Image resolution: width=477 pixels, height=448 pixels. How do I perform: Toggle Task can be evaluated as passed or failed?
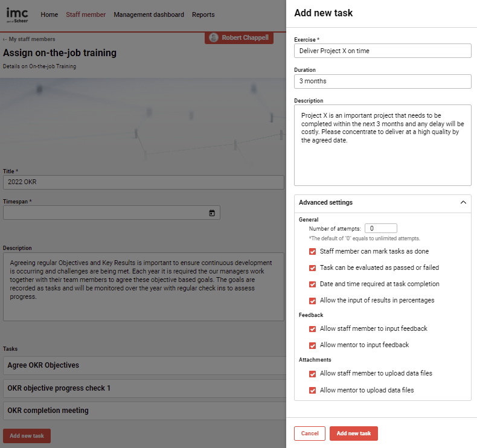pos(312,267)
